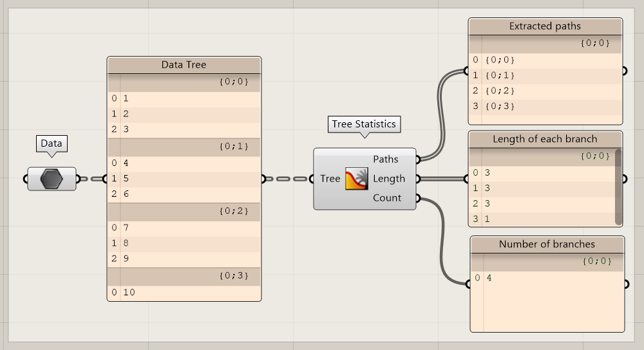Click the hexagon Data parameter icon
The image size is (644, 350).
coord(52,179)
